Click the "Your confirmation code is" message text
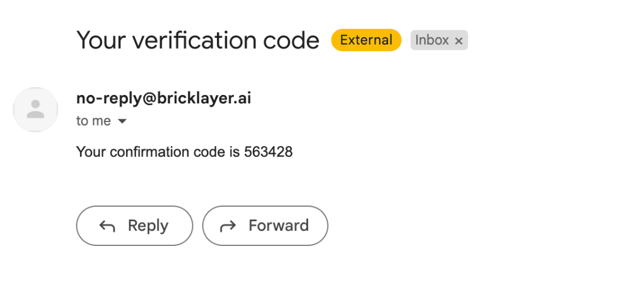Image resolution: width=644 pixels, height=285 pixels. click(159, 152)
